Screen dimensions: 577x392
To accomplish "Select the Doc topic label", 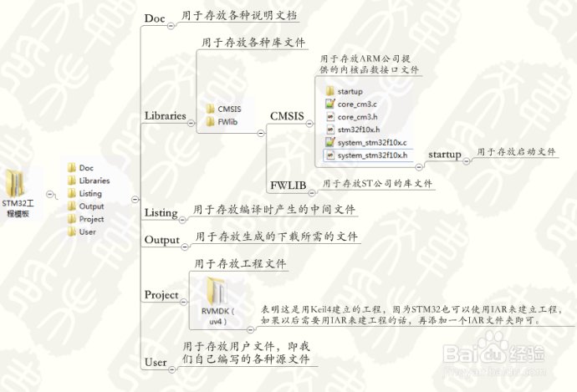I will (155, 18).
